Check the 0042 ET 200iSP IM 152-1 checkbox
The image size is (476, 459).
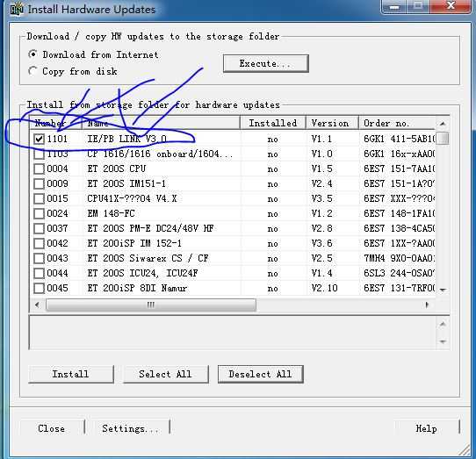[x=40, y=243]
